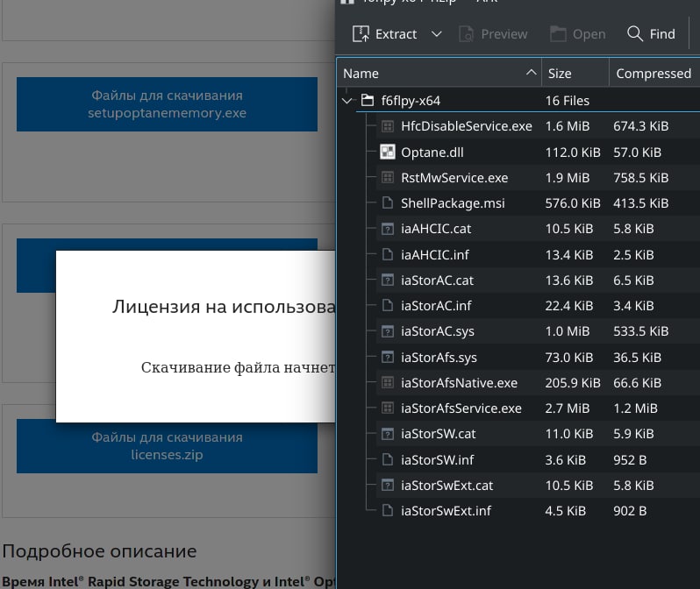Click the Find magnifier button
700x589 pixels.
[651, 34]
